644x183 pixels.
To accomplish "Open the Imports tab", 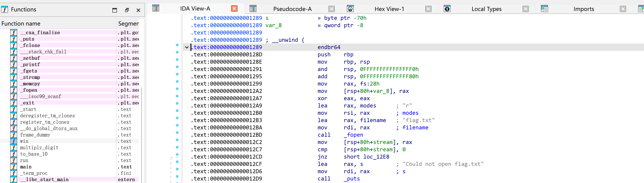I will pyautogui.click(x=584, y=9).
